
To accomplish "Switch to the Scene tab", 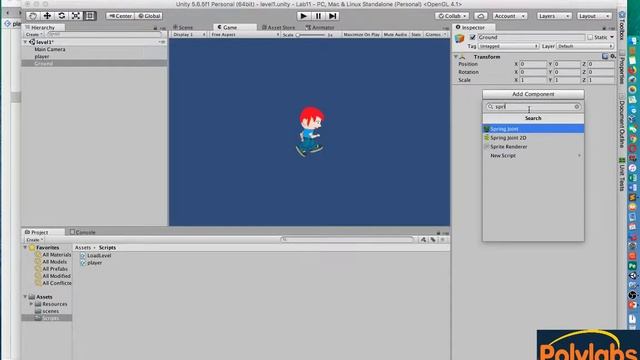I will pyautogui.click(x=183, y=27).
